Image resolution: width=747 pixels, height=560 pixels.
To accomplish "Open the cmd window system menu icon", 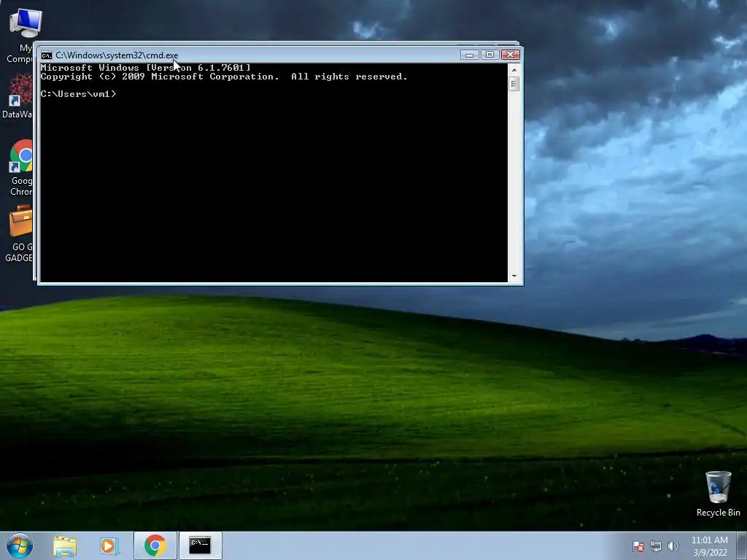I will (x=46, y=55).
